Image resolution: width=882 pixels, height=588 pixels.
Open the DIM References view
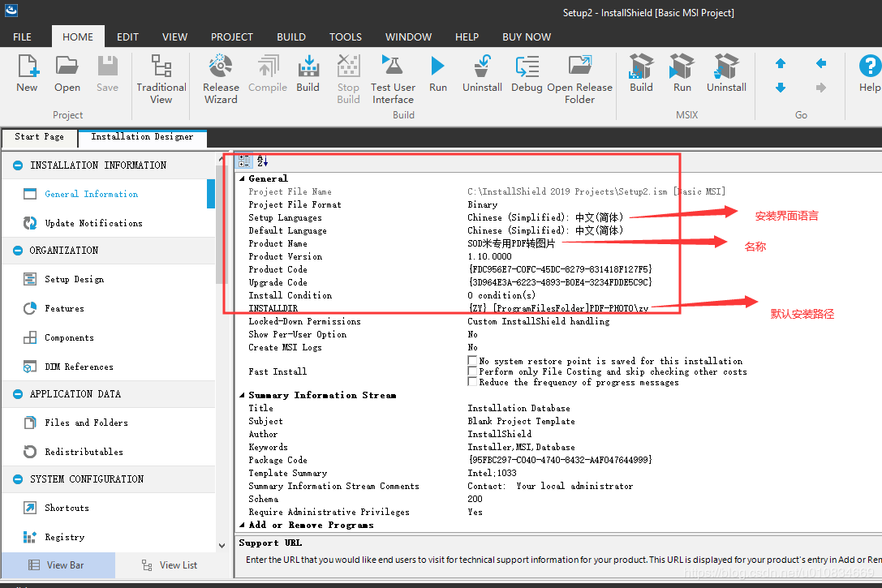click(79, 367)
